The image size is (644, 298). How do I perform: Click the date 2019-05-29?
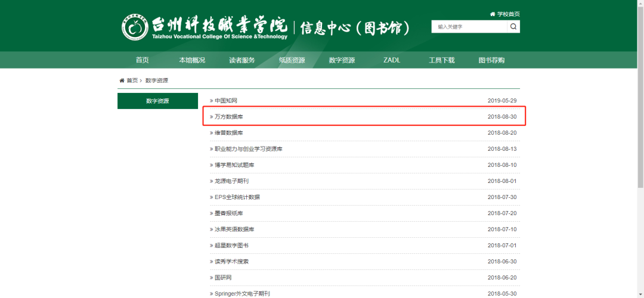point(502,101)
